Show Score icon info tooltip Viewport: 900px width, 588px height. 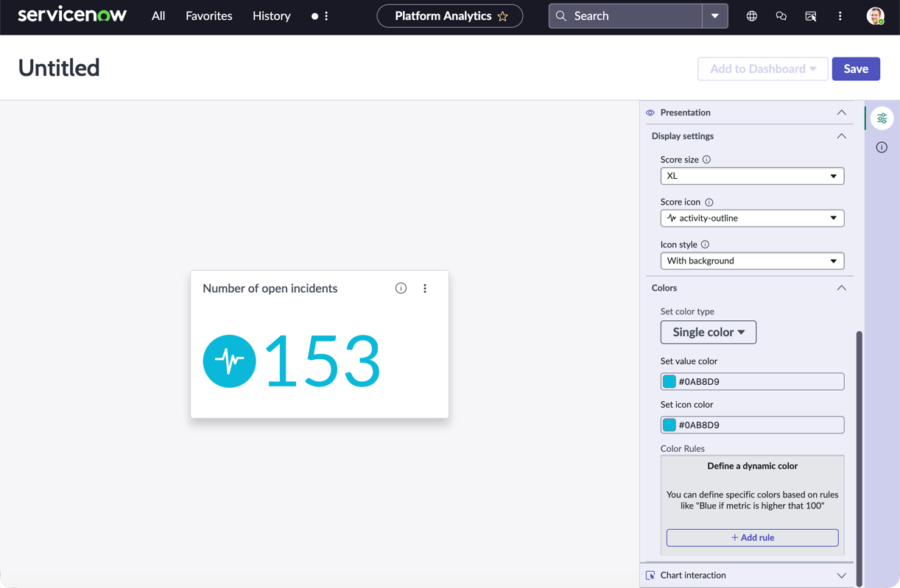(x=709, y=202)
